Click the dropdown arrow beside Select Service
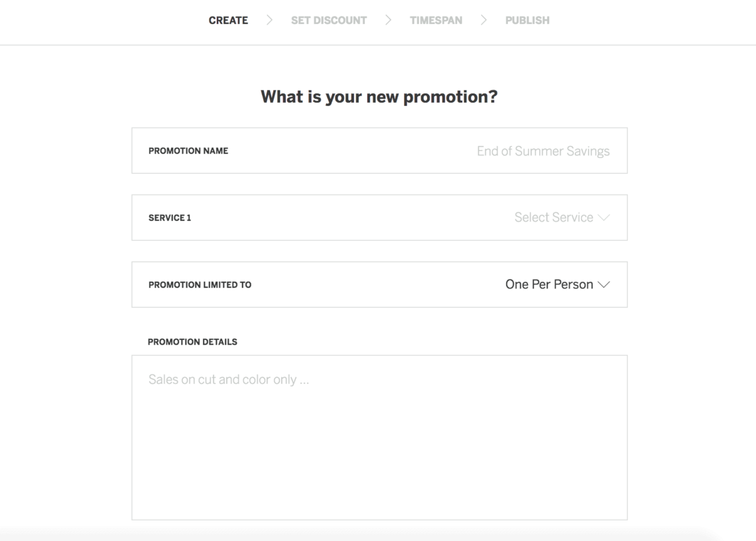The height and width of the screenshot is (541, 756). [604, 217]
